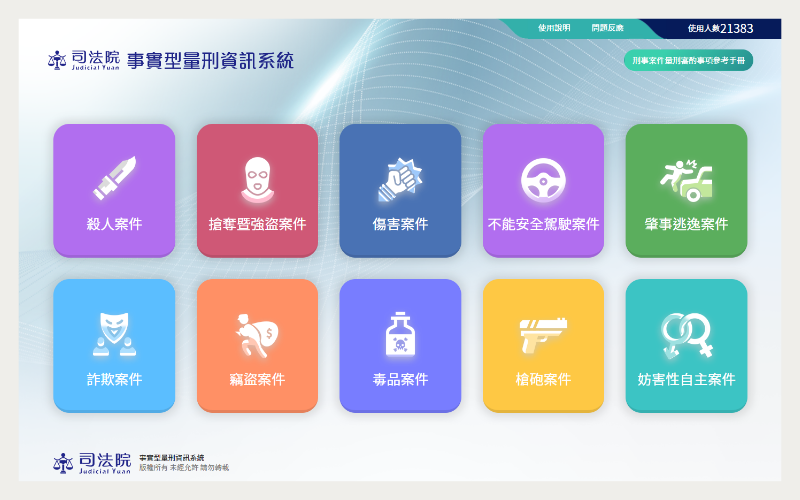The image size is (800, 500).
Task: Open the punching fist icon for 傷害案件
Action: click(x=400, y=178)
